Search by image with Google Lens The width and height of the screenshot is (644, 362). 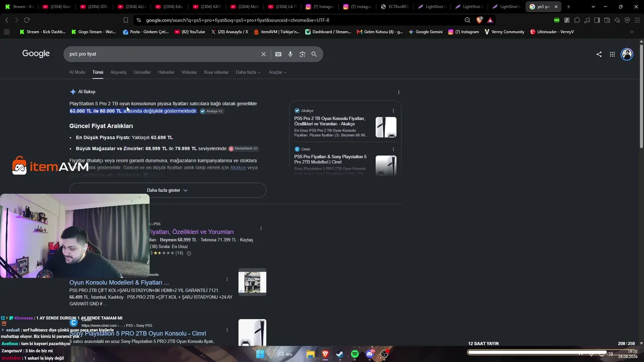point(302,54)
